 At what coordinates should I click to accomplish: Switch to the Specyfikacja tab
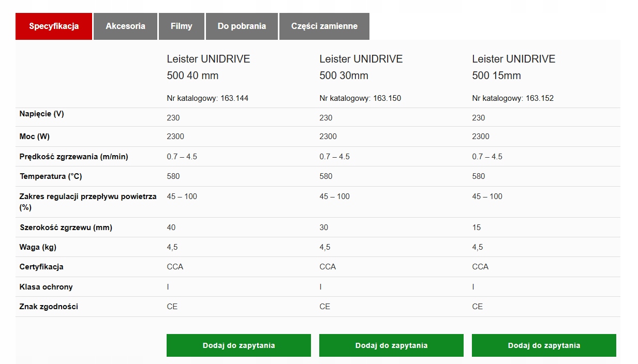(x=54, y=26)
